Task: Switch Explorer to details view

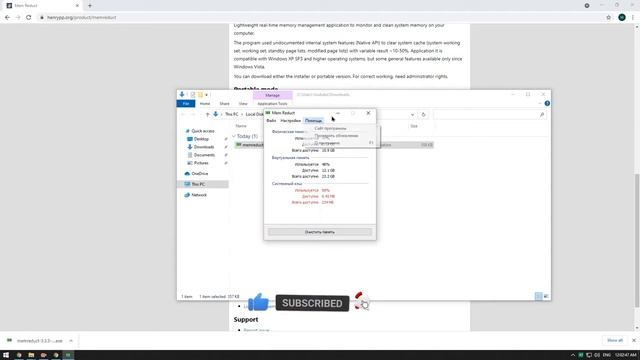Action: pyautogui.click(x=538, y=296)
